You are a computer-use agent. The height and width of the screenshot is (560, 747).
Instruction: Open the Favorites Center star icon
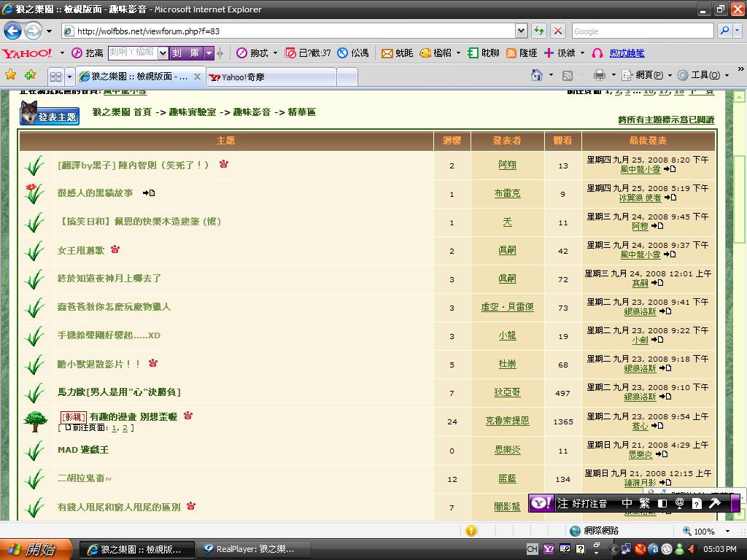[10, 75]
